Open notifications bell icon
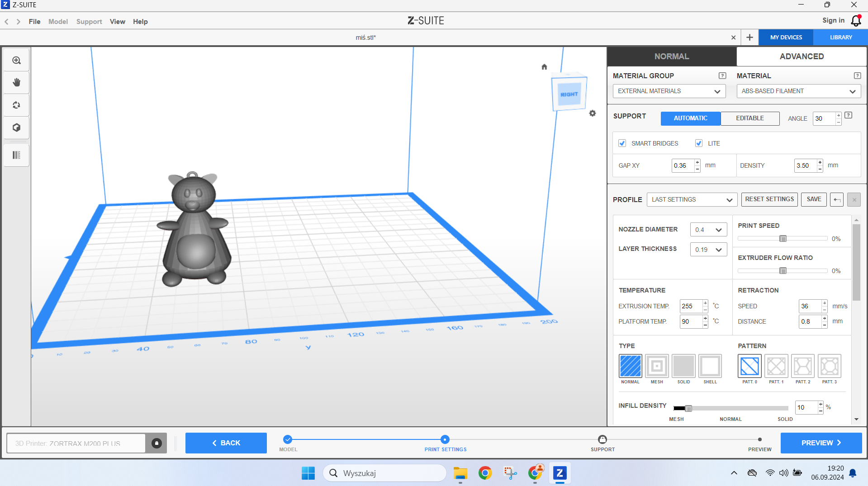 856,20
